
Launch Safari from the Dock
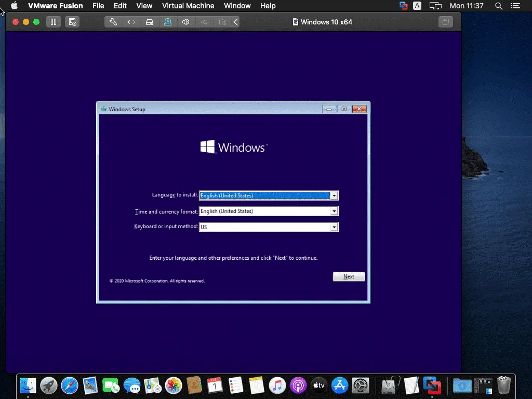(70, 385)
